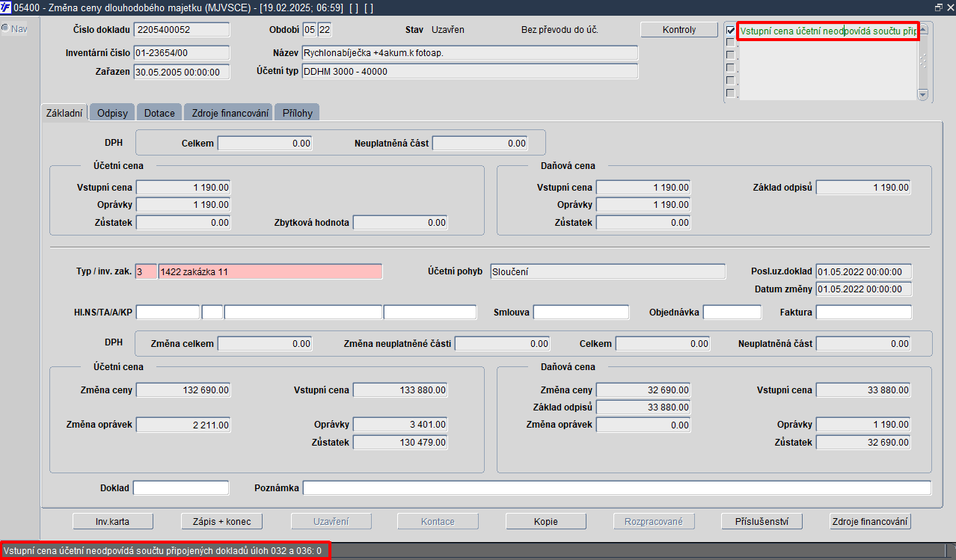The height and width of the screenshot is (560, 956).
Task: Select the Přílohy tab
Action: point(298,113)
